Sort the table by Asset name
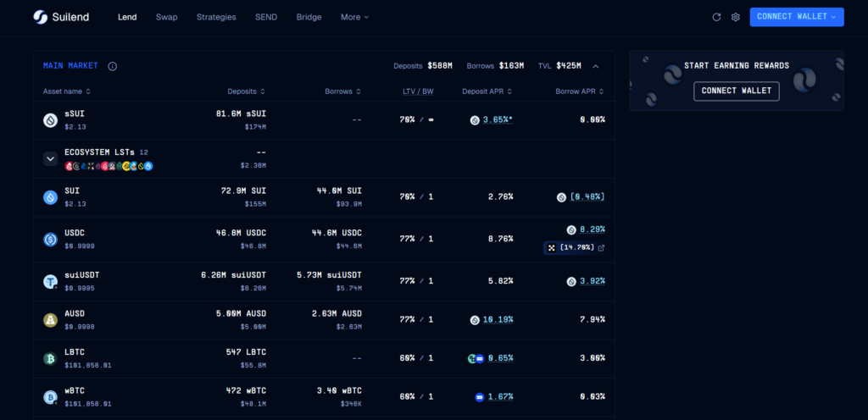This screenshot has height=420, width=868. 67,91
